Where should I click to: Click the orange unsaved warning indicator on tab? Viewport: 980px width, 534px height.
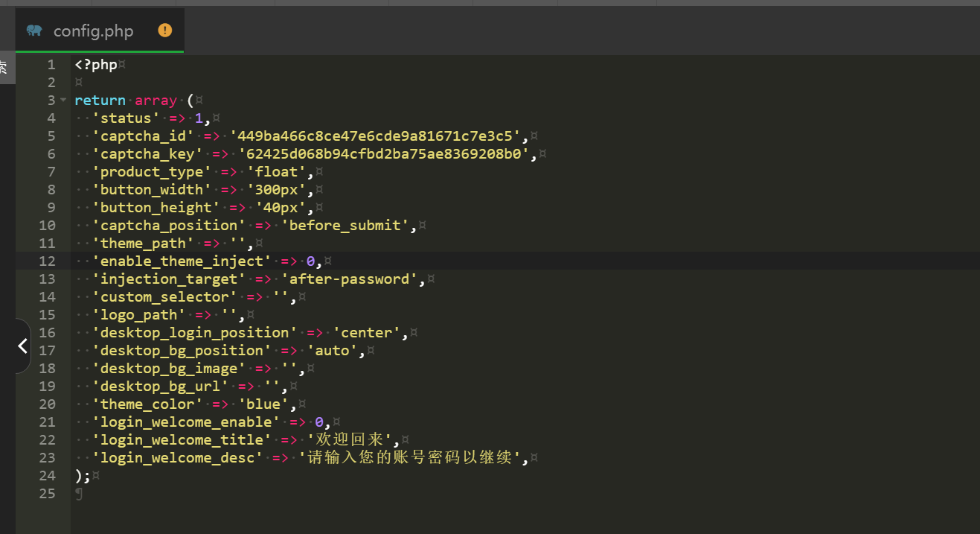(x=165, y=31)
